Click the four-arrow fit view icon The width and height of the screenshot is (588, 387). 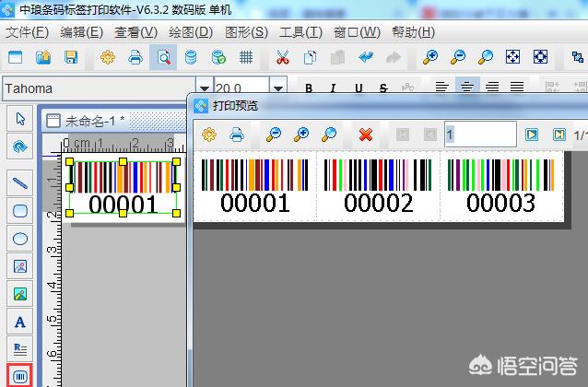(x=512, y=57)
